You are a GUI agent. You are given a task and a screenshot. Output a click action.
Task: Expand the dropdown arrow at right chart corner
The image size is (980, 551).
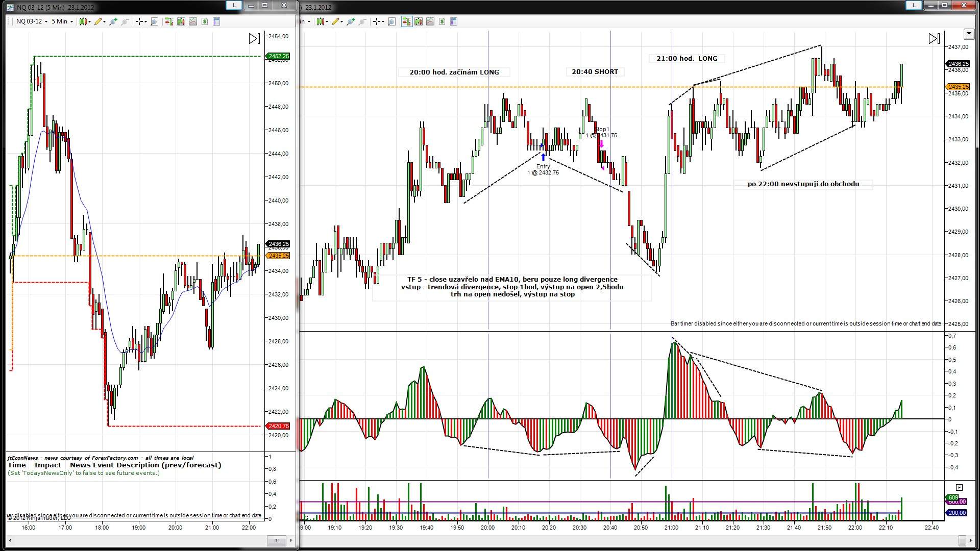(x=968, y=34)
